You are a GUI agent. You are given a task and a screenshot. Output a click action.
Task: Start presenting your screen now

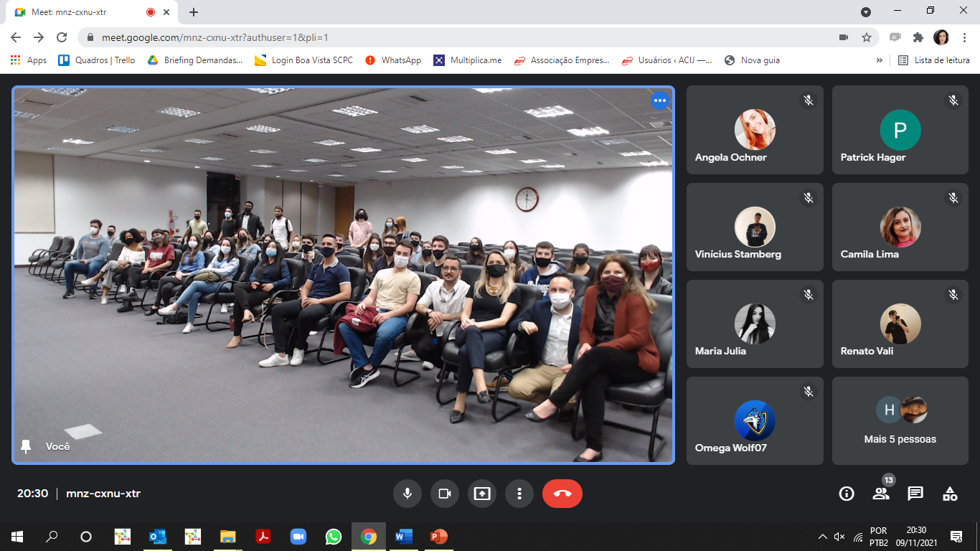(x=482, y=494)
